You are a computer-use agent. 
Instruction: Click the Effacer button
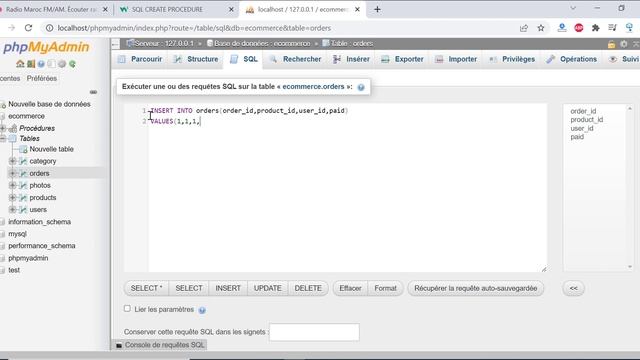[350, 289]
